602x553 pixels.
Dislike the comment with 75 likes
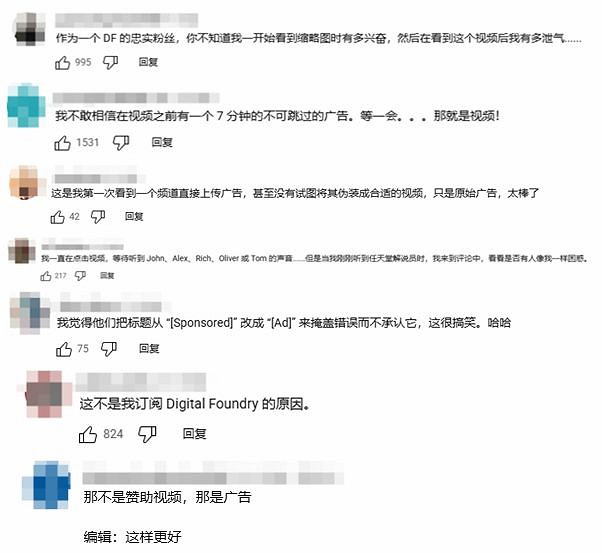tap(109, 349)
